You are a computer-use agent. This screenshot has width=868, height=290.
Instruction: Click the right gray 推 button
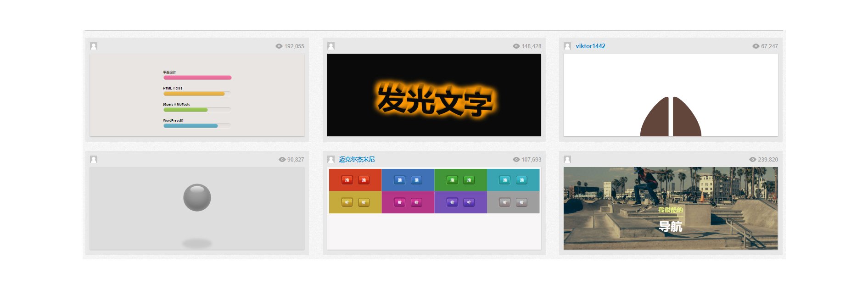pos(521,202)
